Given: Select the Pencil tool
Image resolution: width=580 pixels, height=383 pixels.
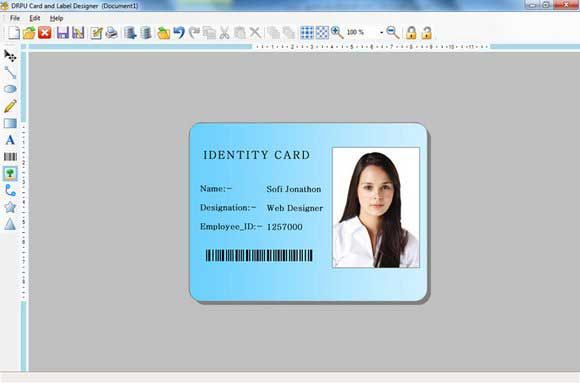Looking at the screenshot, I should click(10, 106).
